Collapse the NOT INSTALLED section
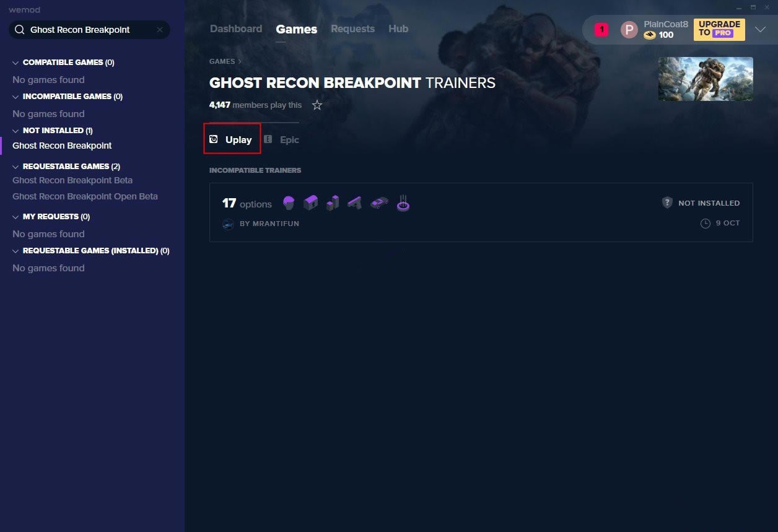The height and width of the screenshot is (532, 778). (15, 130)
